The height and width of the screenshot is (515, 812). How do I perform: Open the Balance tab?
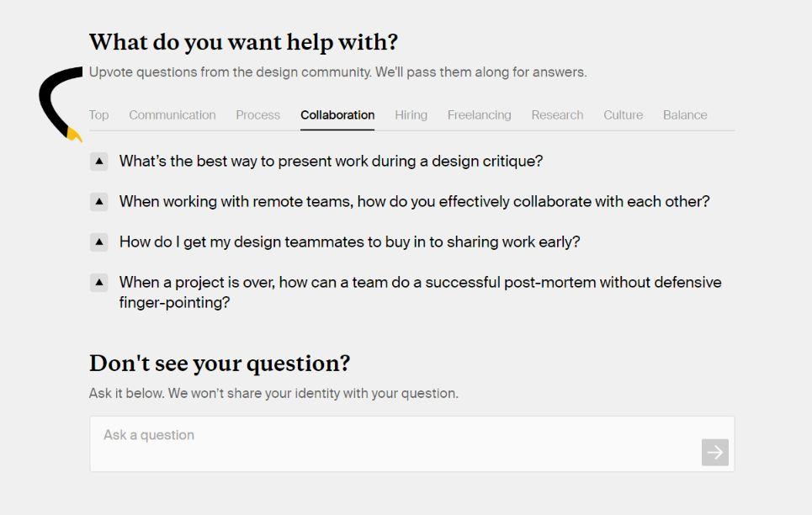[x=685, y=115]
